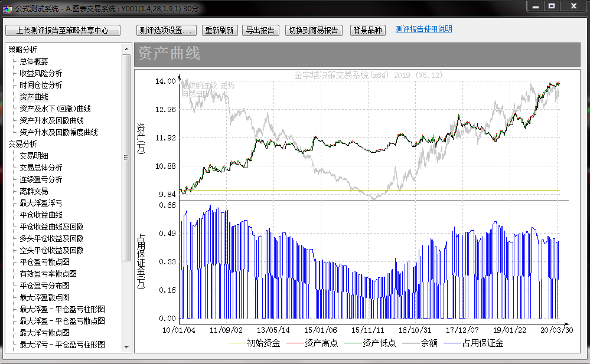Select the 策略分析 tree node

click(22, 50)
